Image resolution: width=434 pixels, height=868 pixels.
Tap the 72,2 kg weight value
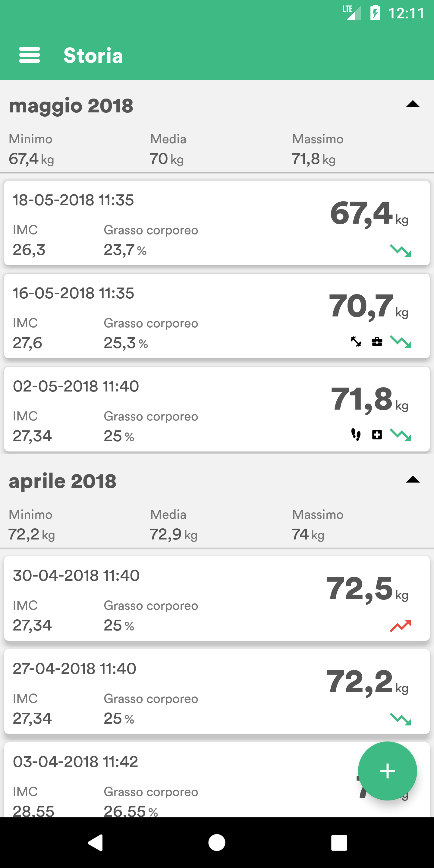(360, 682)
